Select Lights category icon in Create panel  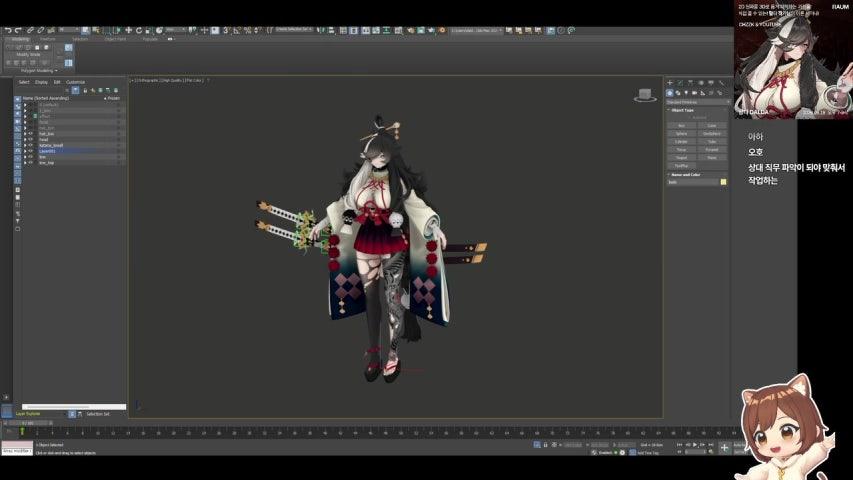click(687, 93)
